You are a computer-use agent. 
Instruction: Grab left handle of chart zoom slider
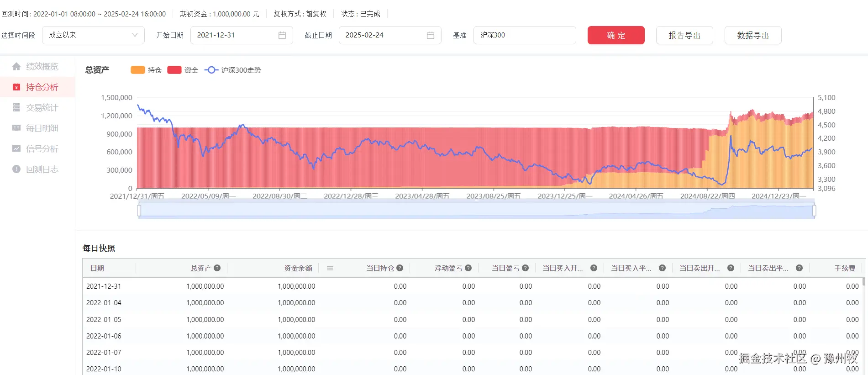(139, 211)
